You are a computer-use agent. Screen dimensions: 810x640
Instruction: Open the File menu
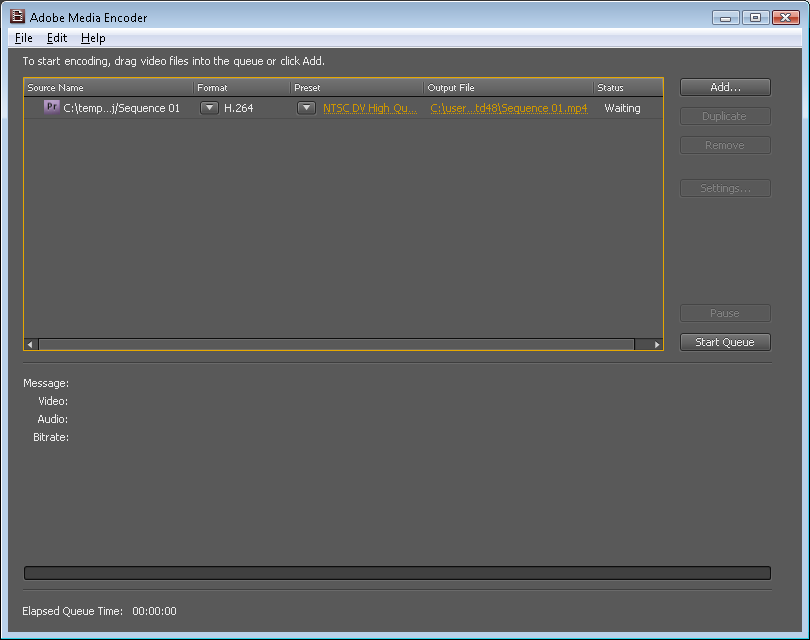(x=24, y=38)
